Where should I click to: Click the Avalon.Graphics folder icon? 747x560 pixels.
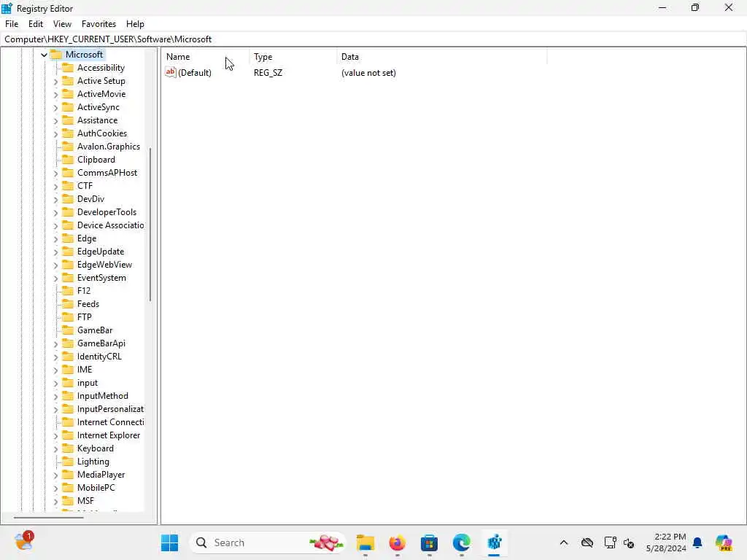pos(68,146)
